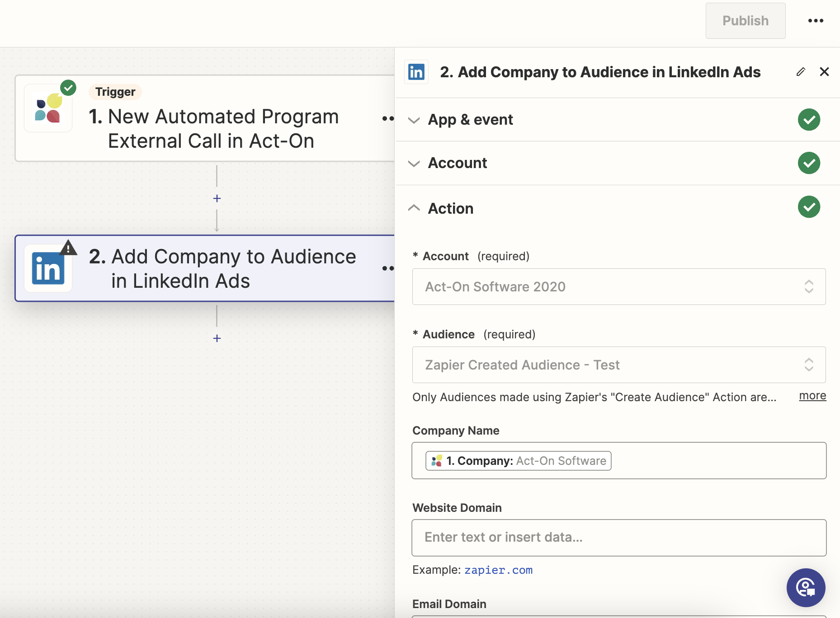Add a step between trigger and action

click(x=217, y=198)
